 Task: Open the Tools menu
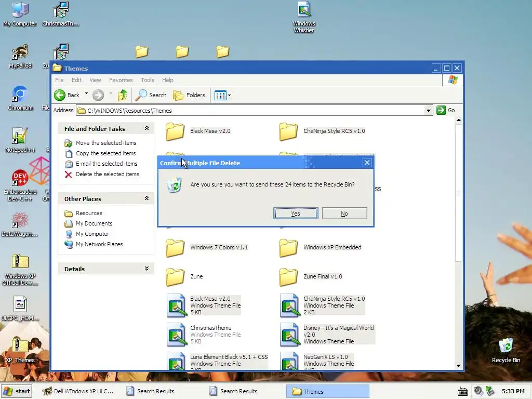(147, 80)
